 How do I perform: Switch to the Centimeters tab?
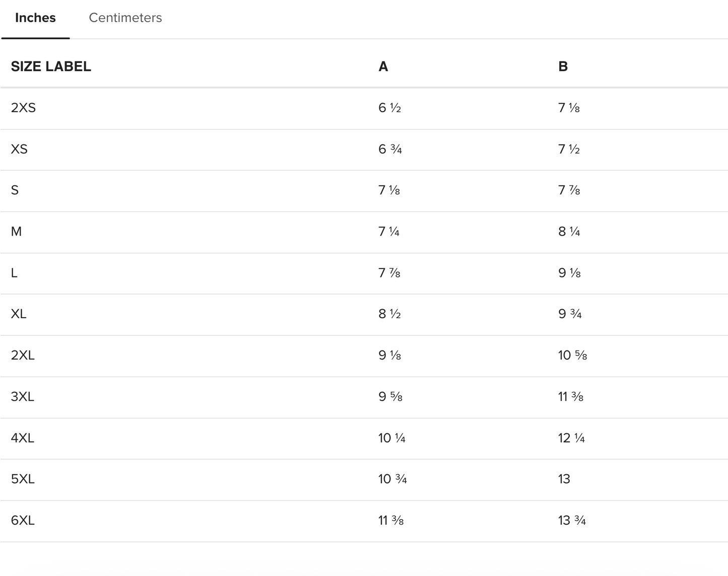[125, 18]
